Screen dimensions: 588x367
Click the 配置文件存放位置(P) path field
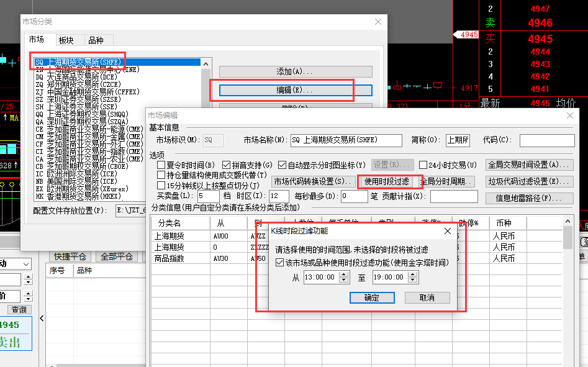[x=131, y=211]
